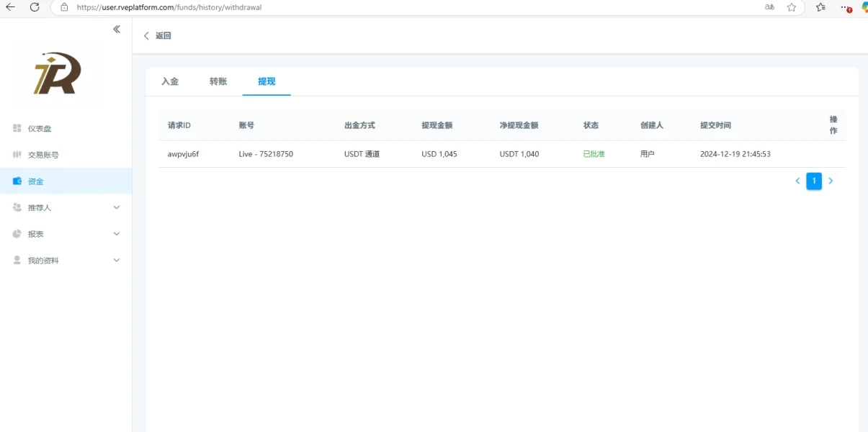Viewport: 868px width, 432px height.
Task: Select page 1 in pagination
Action: pyautogui.click(x=814, y=181)
